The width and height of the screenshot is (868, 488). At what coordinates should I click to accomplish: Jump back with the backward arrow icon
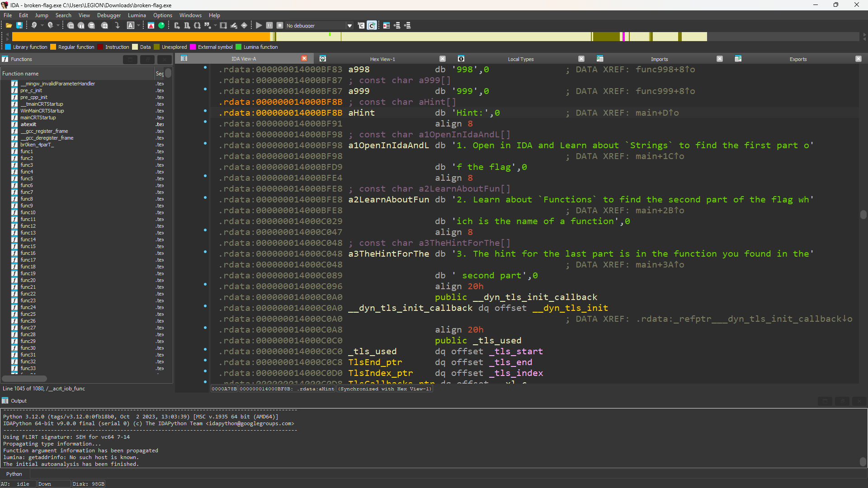click(x=34, y=26)
